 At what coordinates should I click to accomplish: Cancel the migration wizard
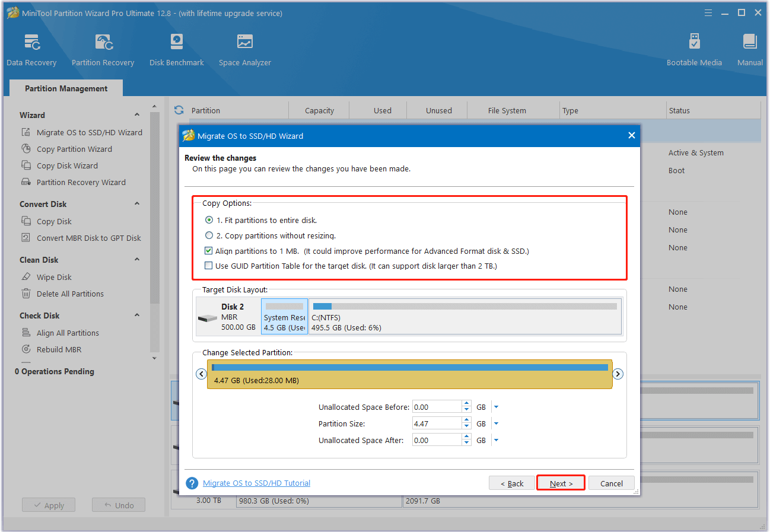[612, 483]
